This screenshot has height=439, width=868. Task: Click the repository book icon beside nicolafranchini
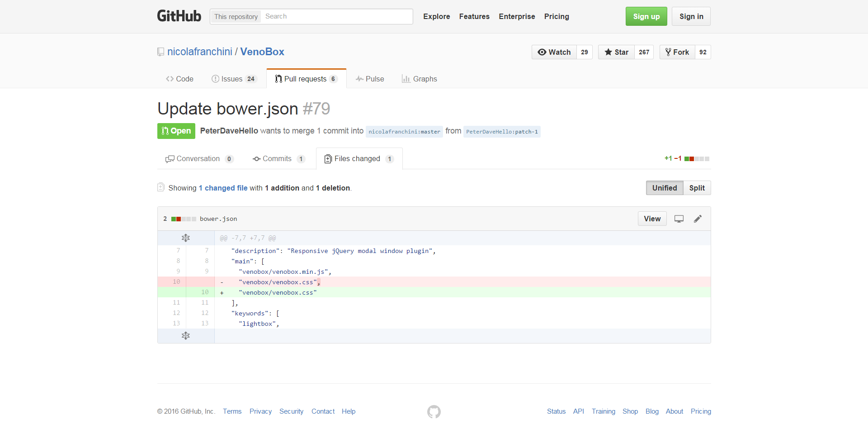tap(160, 52)
